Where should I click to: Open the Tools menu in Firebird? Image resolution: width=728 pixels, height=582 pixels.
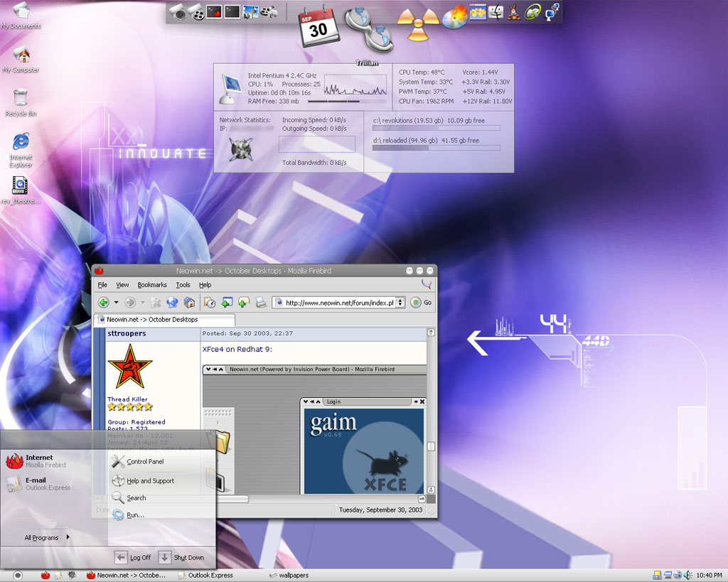[x=183, y=285]
